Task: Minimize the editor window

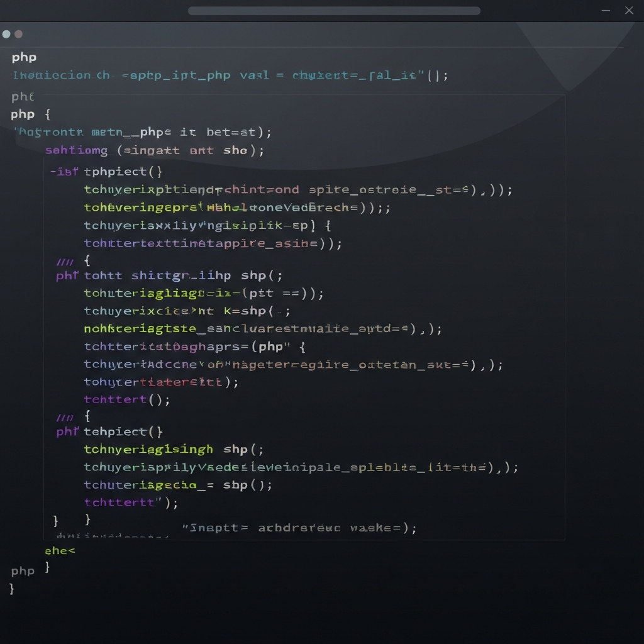Action: [606, 11]
